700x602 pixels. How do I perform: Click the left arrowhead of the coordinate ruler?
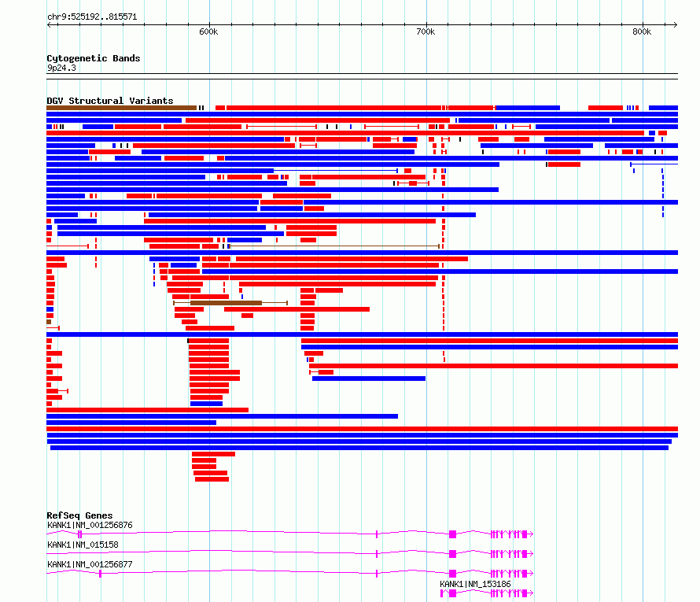(49, 24)
